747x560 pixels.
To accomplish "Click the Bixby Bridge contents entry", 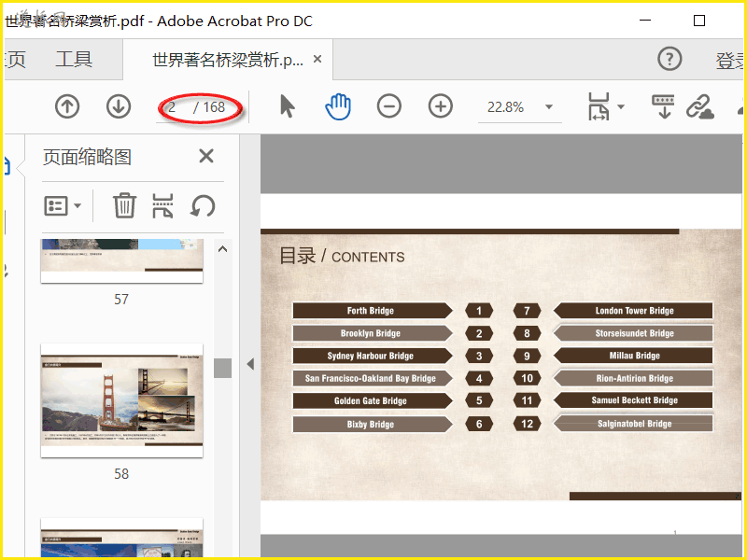I will (372, 425).
